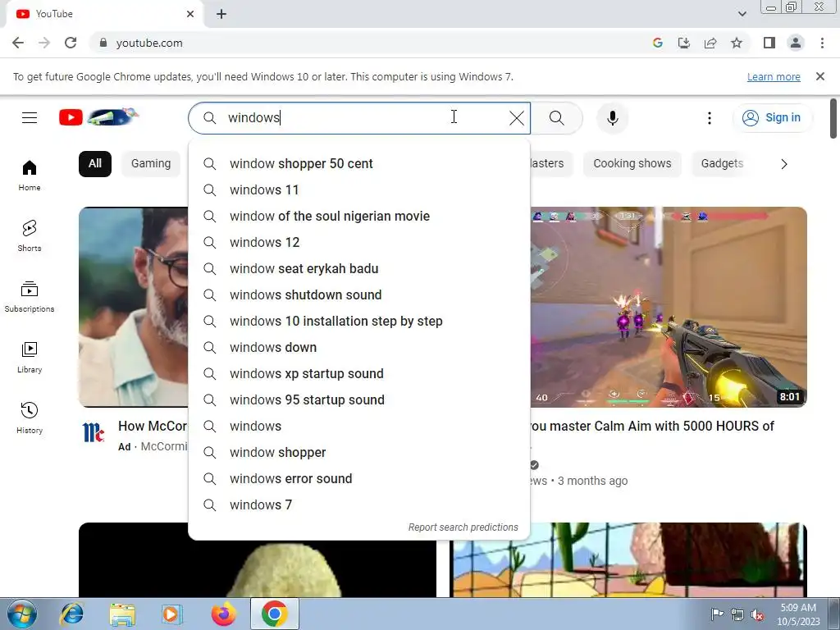Open the Calm Aim gameplay video thumbnail
Image resolution: width=840 pixels, height=630 pixels.
[x=669, y=307]
